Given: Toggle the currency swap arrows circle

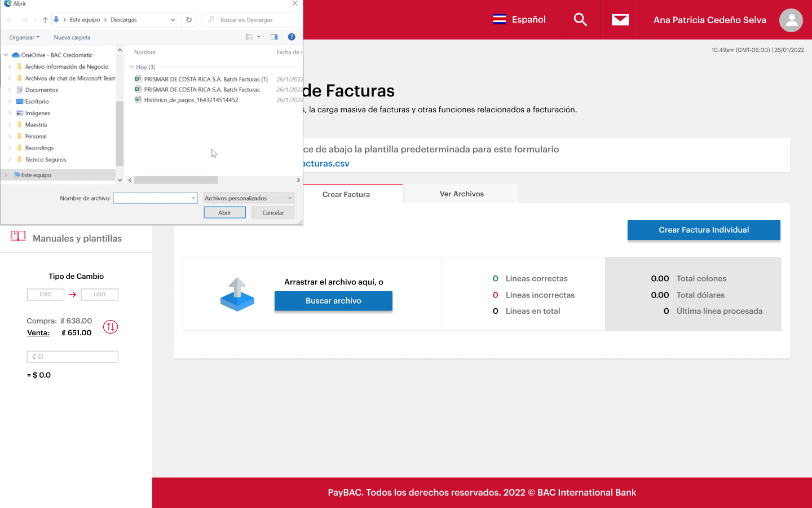Looking at the screenshot, I should click(111, 327).
